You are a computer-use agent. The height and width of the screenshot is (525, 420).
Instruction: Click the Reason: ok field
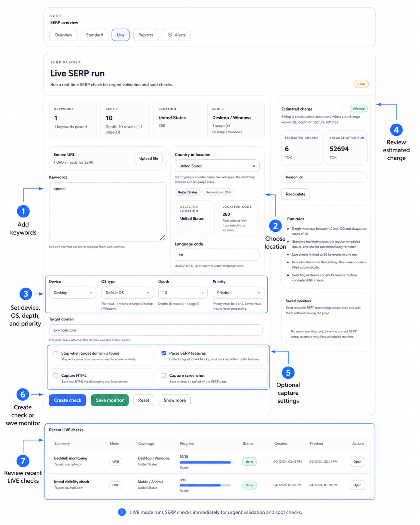pos(324,177)
